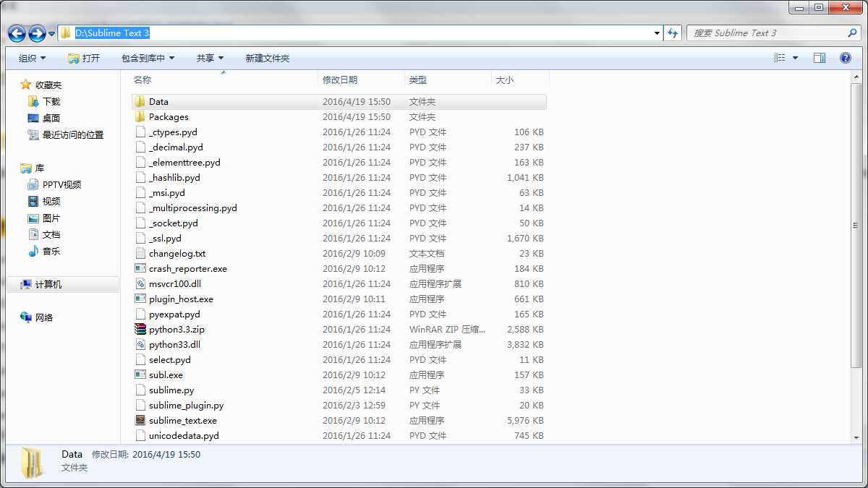Sort by 名称 column header

(142, 80)
